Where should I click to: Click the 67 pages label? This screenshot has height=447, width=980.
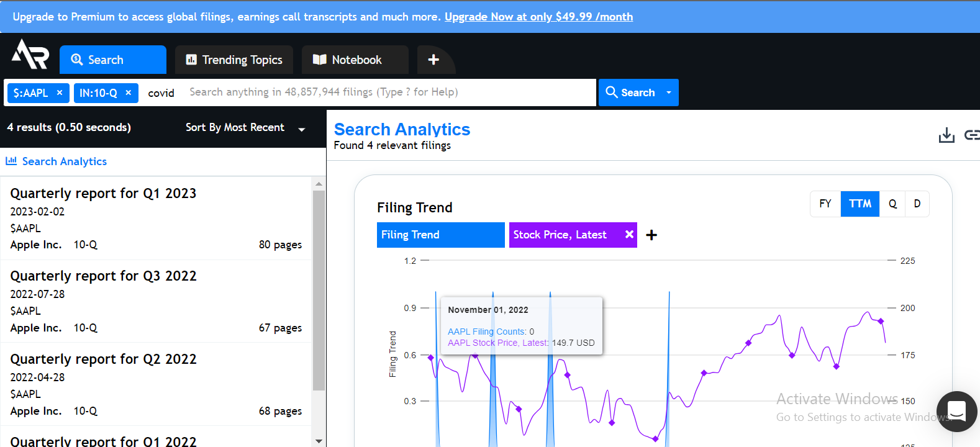pos(280,328)
